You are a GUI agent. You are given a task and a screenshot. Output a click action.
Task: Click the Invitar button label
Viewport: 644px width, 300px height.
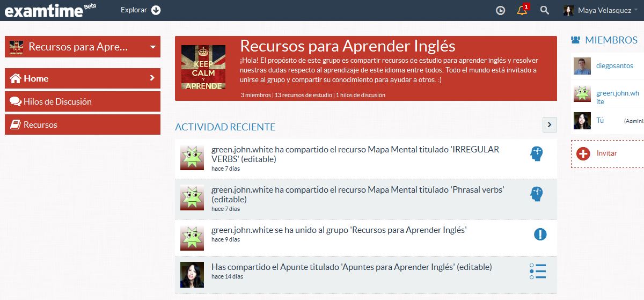point(607,153)
